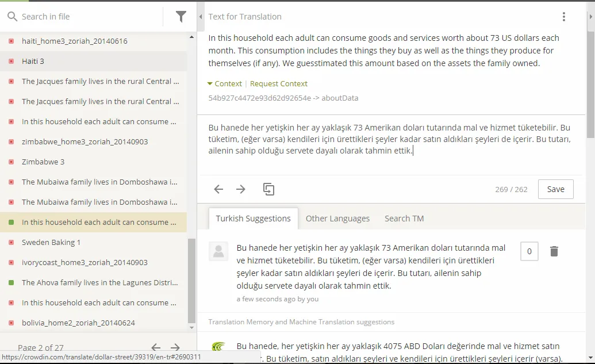Click red icon beside haiti_home3_zoriah_20140616
The height and width of the screenshot is (364, 595).
[x=11, y=41]
